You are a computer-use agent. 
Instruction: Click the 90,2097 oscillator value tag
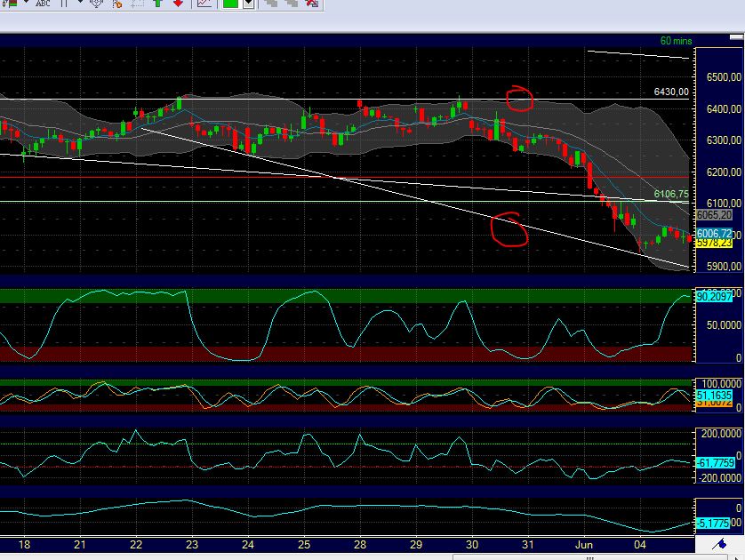(x=714, y=297)
